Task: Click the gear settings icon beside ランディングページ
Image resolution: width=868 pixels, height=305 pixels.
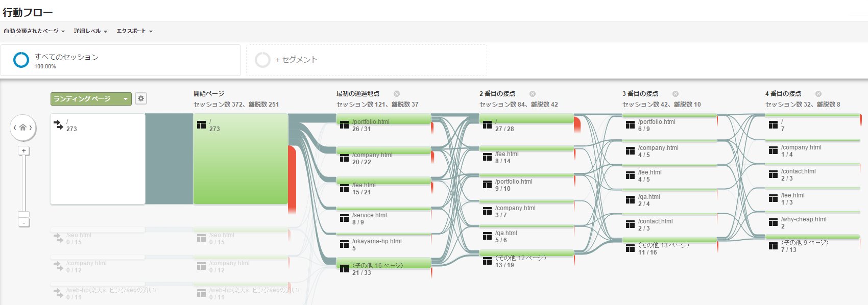Action: coord(141,98)
